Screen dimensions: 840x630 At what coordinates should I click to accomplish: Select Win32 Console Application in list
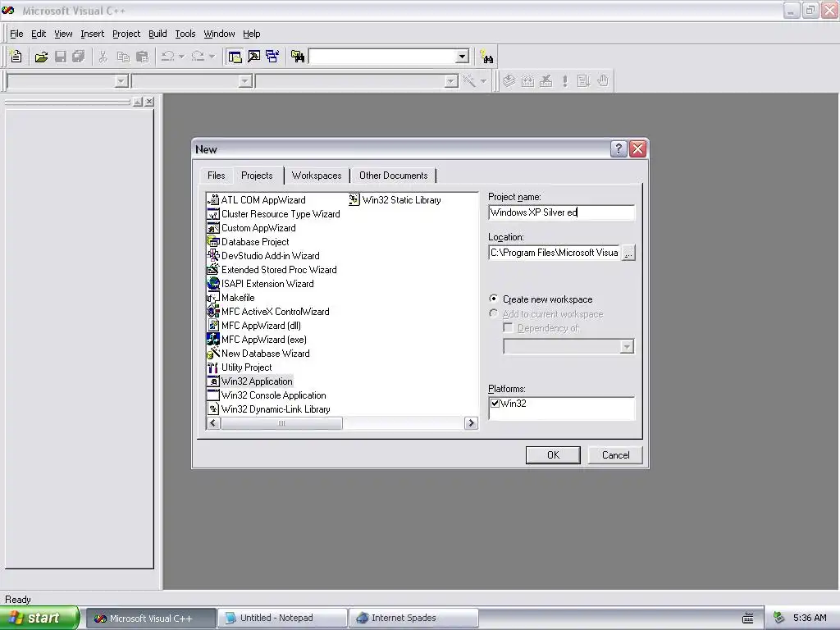click(x=267, y=395)
